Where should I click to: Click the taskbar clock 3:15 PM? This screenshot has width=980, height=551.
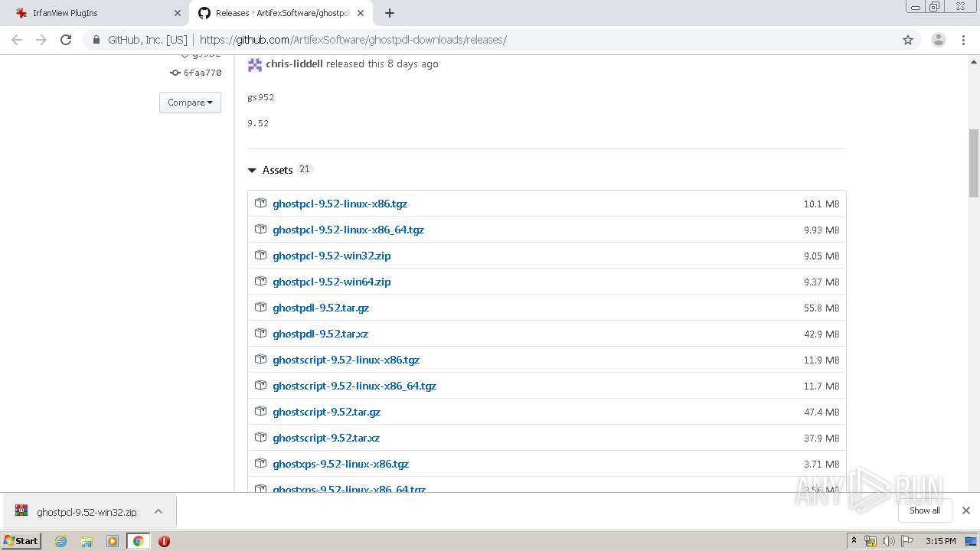[940, 541]
